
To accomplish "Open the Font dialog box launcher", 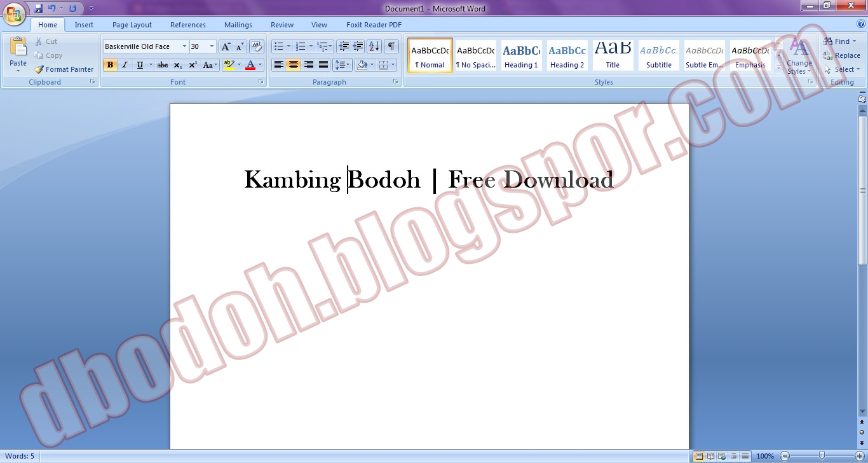I will tap(261, 82).
